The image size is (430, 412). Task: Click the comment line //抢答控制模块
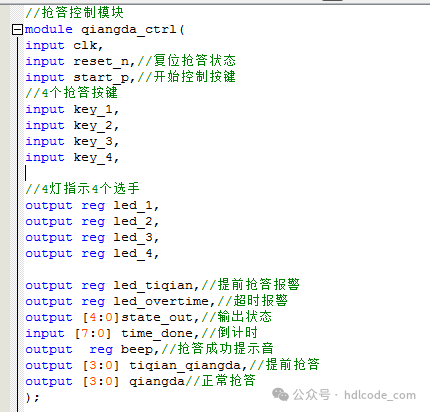(x=75, y=13)
